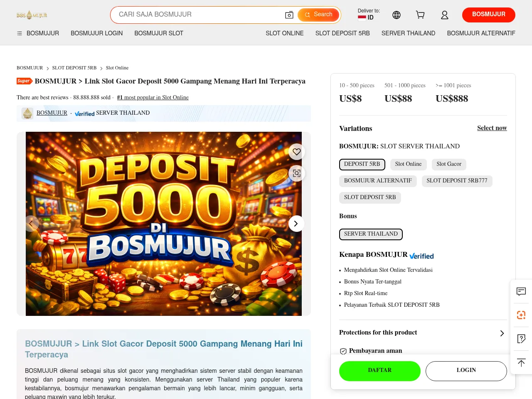Select the Slot Gacor variation chip

[449, 164]
